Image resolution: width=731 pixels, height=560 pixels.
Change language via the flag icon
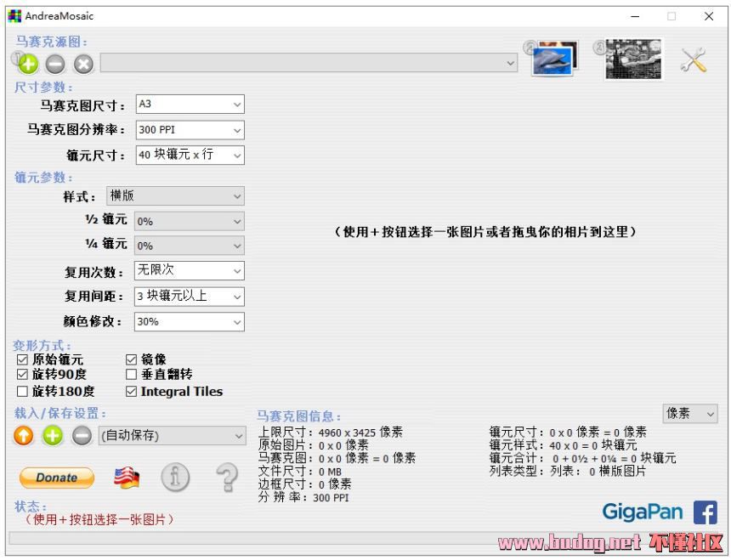(127, 478)
